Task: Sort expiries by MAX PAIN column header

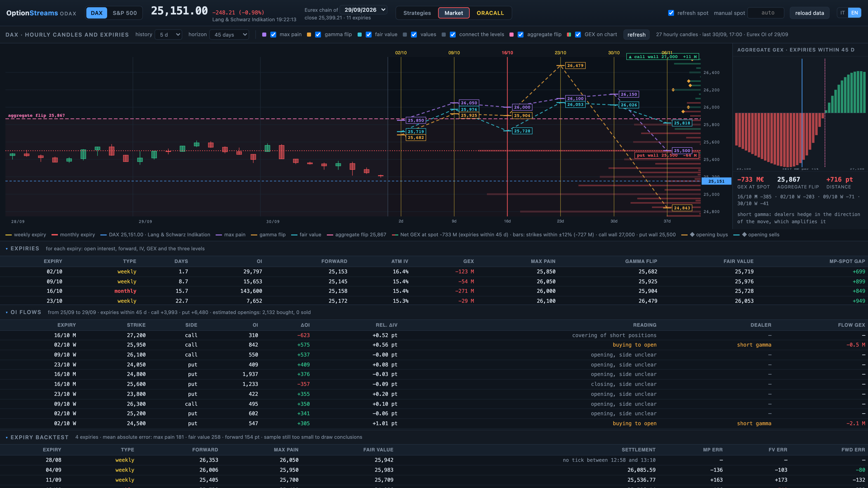Action: click(543, 261)
